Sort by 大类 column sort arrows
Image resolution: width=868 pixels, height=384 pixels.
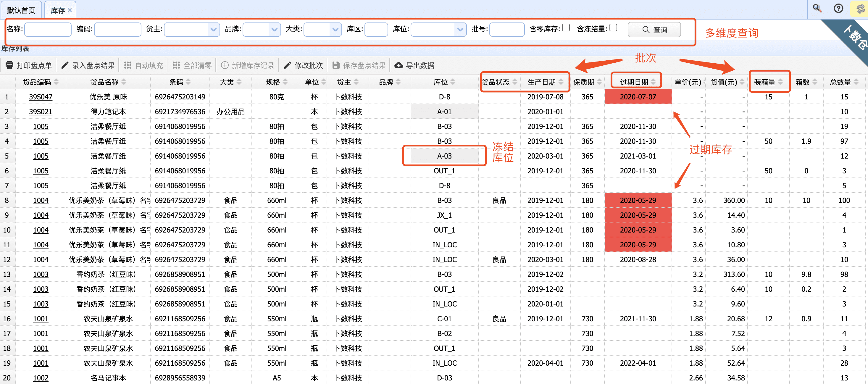239,82
